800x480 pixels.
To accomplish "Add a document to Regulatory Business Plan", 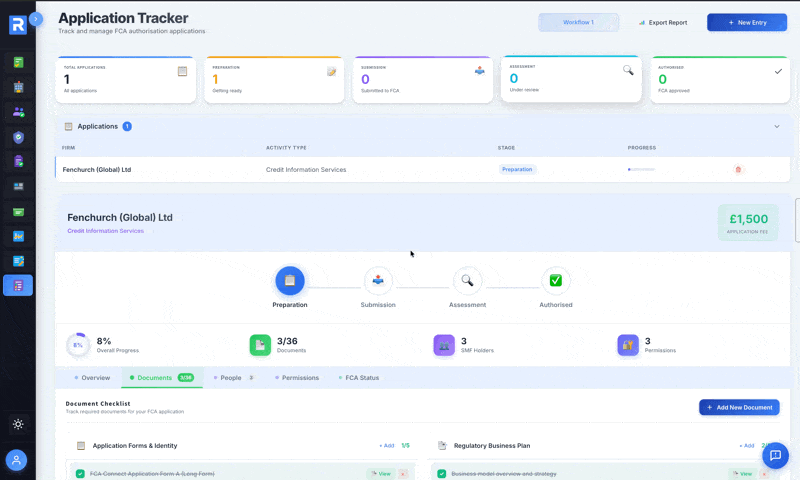I will click(746, 446).
